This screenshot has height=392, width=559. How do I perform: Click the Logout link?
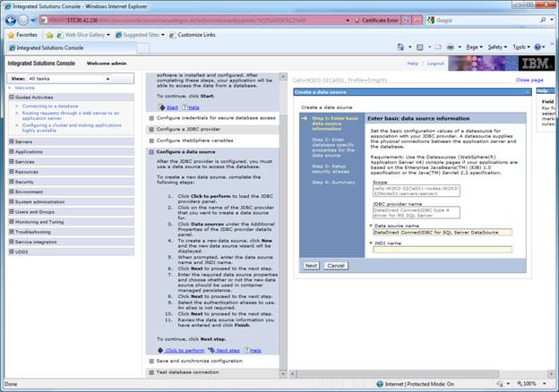(435, 64)
